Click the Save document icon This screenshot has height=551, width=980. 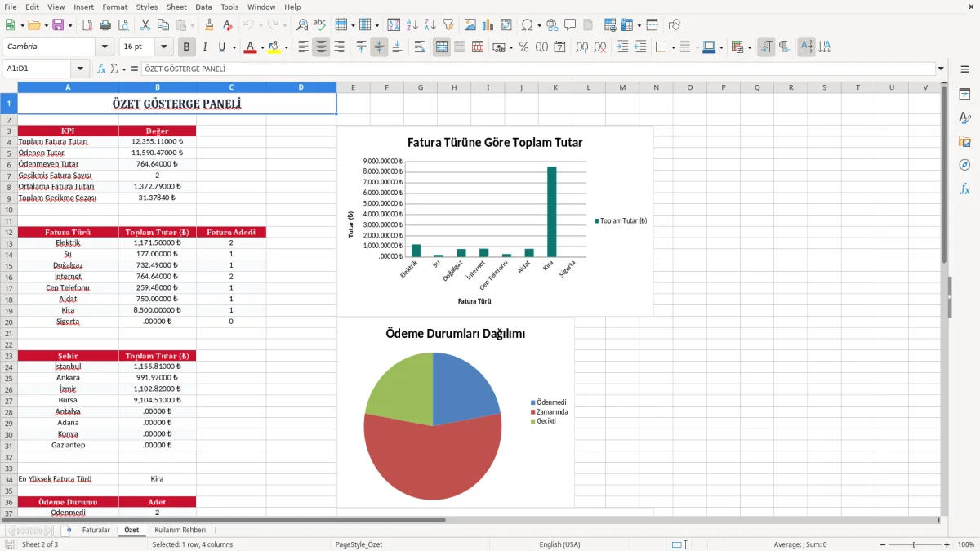click(57, 25)
